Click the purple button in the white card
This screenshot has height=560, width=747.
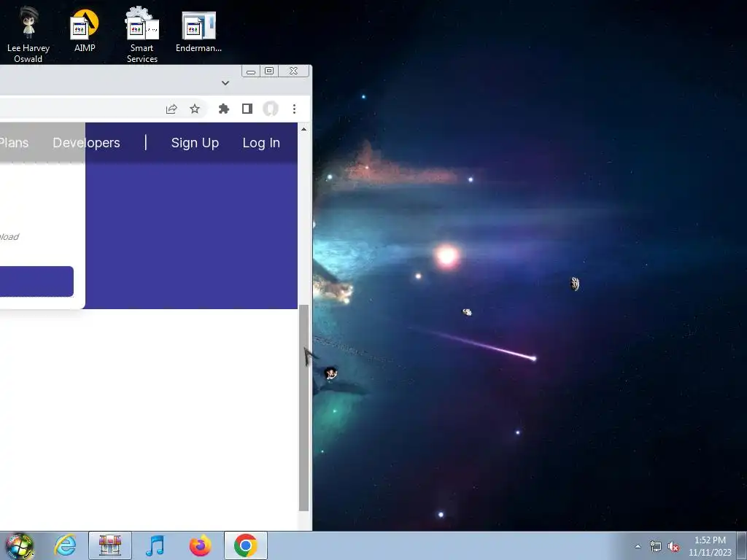(36, 281)
